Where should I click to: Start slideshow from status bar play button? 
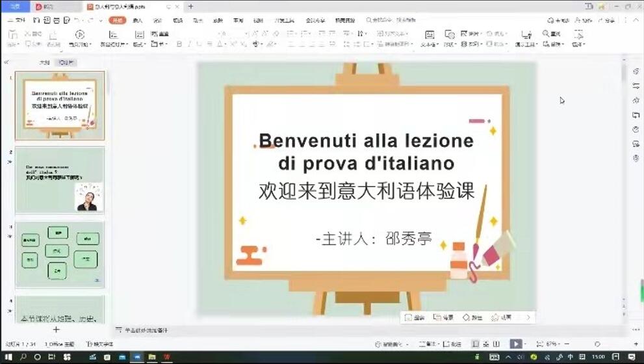(x=515, y=344)
